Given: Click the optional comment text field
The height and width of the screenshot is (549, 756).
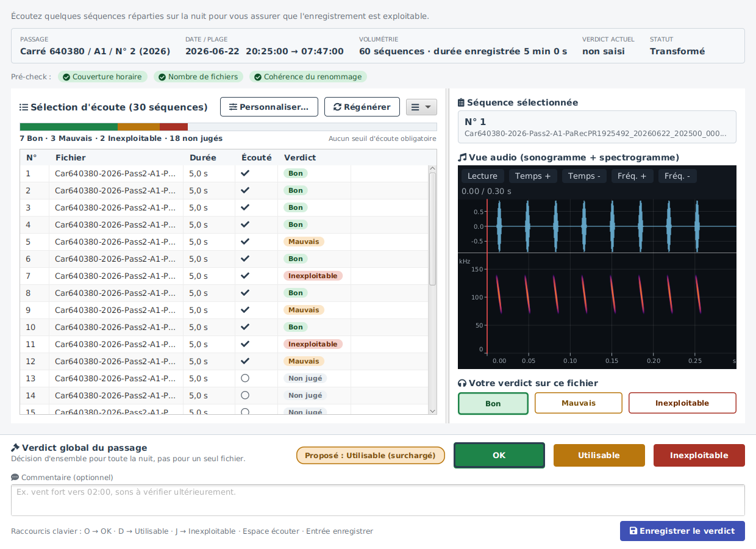Looking at the screenshot, I should (378, 500).
